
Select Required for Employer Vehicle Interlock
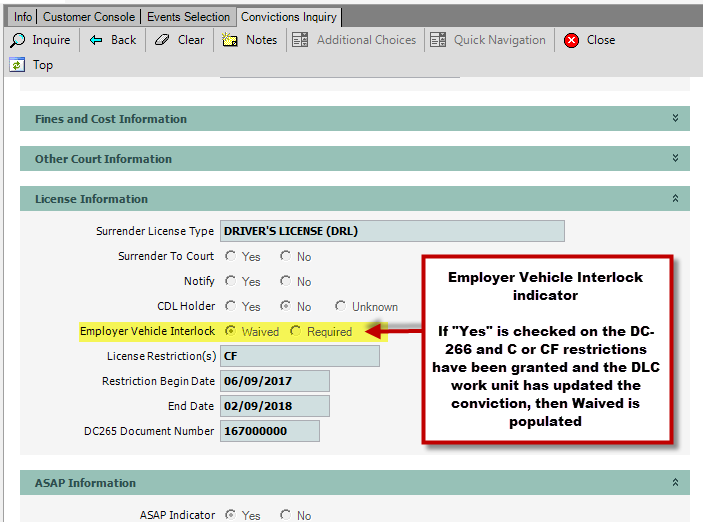(x=295, y=331)
